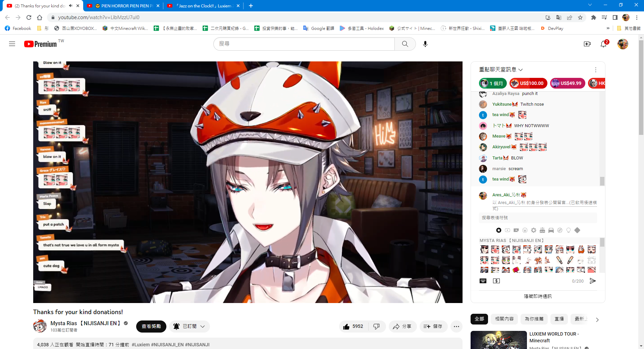Screen dimensions: 644x349
Task: Insert the red hammer member emote
Action: (x=517, y=270)
